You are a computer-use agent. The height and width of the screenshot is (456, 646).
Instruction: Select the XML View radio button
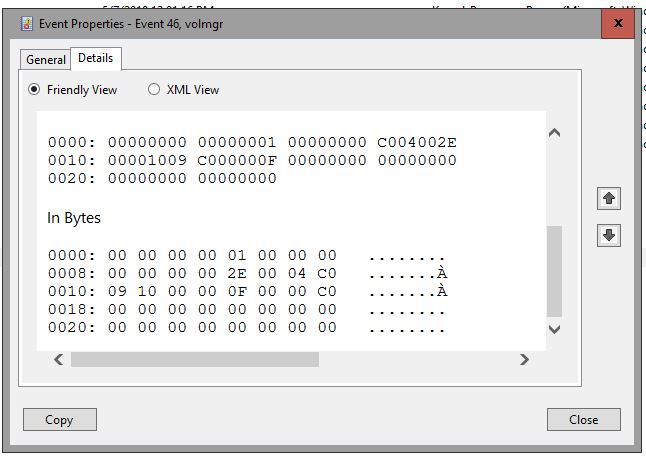click(154, 89)
